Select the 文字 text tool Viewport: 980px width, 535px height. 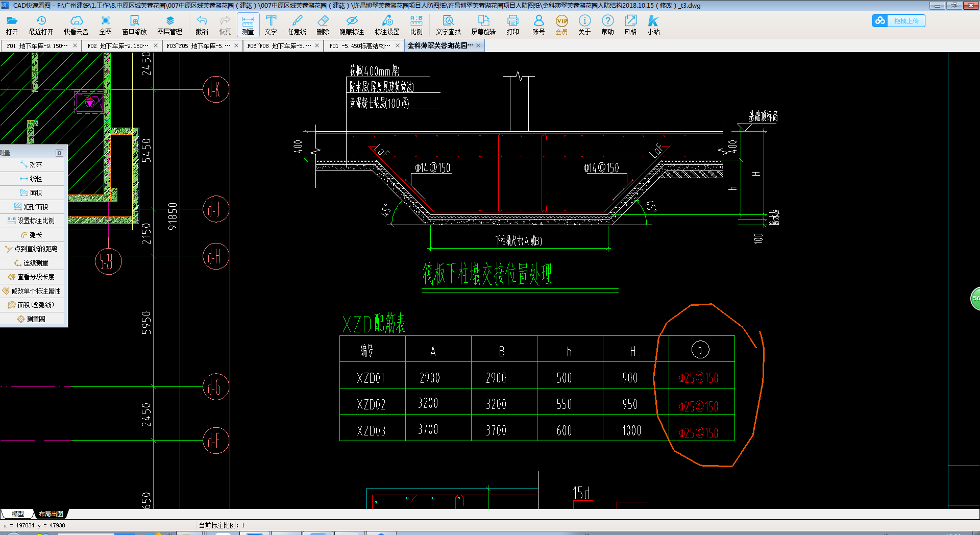[271, 25]
